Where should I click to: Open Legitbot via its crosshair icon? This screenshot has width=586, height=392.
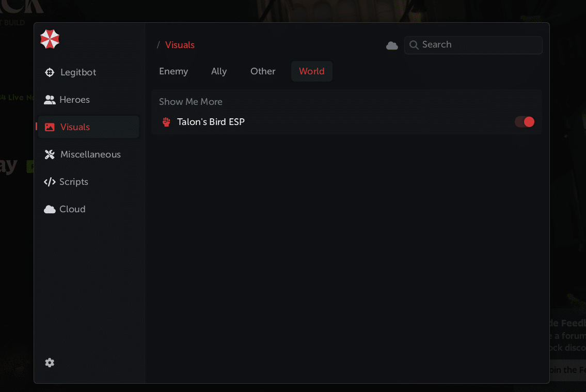click(x=50, y=72)
